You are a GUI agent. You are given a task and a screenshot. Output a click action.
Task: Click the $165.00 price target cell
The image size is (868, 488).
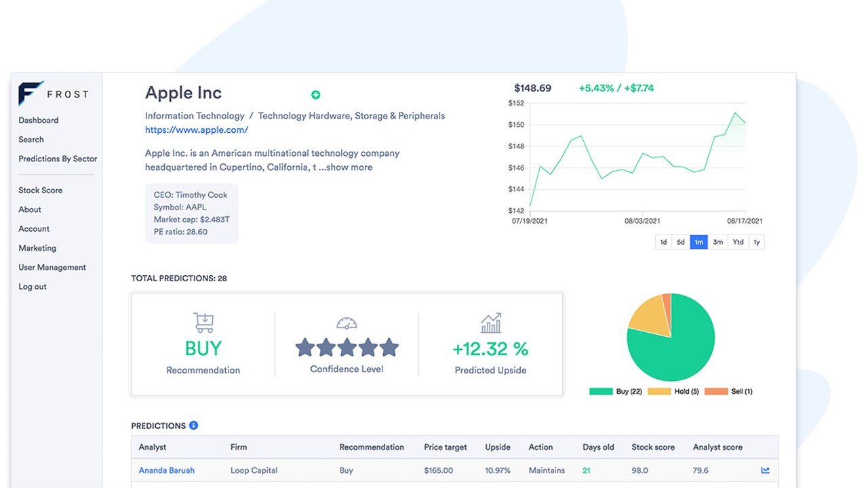[438, 470]
